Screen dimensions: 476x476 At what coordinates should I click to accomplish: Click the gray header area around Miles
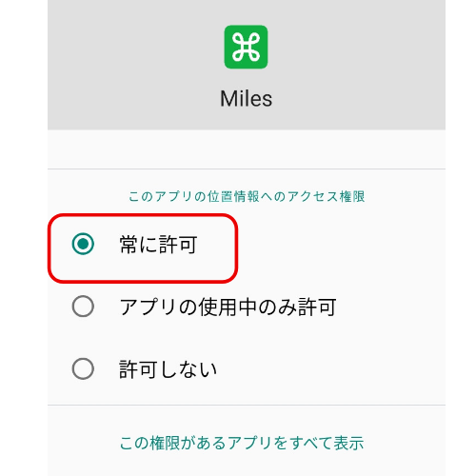[247, 65]
